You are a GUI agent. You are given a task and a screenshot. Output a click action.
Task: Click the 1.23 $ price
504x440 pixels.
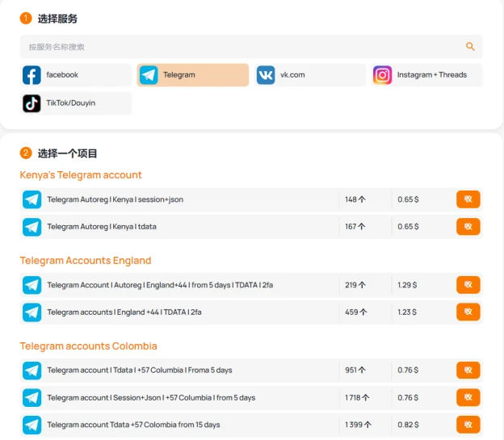[x=407, y=312]
